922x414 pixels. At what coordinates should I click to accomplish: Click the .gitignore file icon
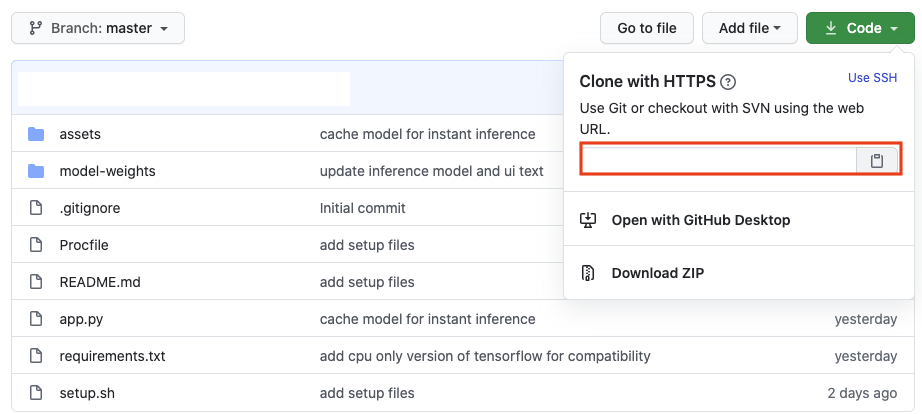tap(36, 208)
